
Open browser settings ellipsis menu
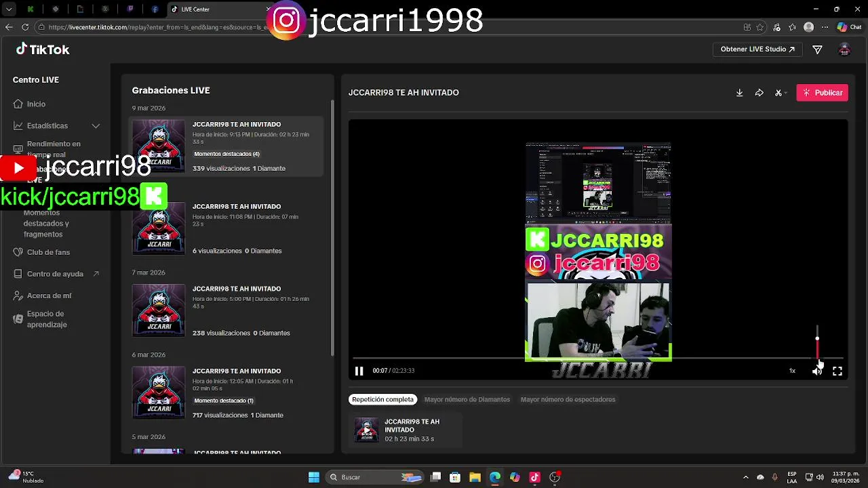point(825,27)
